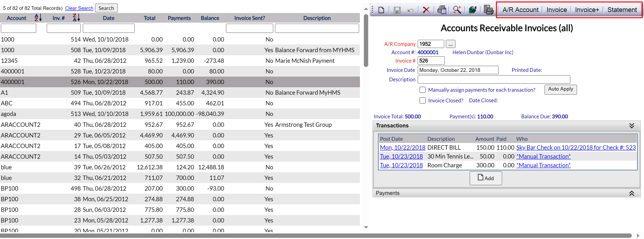This screenshot has height=239, width=644.
Task: Click the printer documents report icon
Action: pos(489,10)
